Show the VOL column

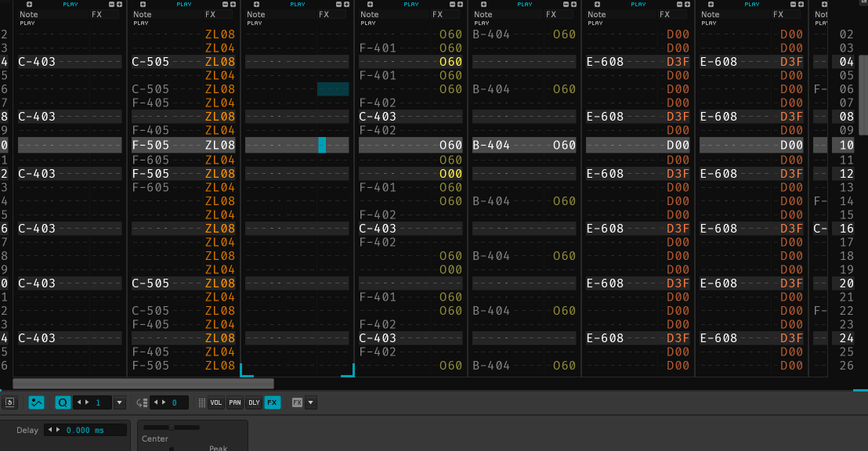point(216,402)
